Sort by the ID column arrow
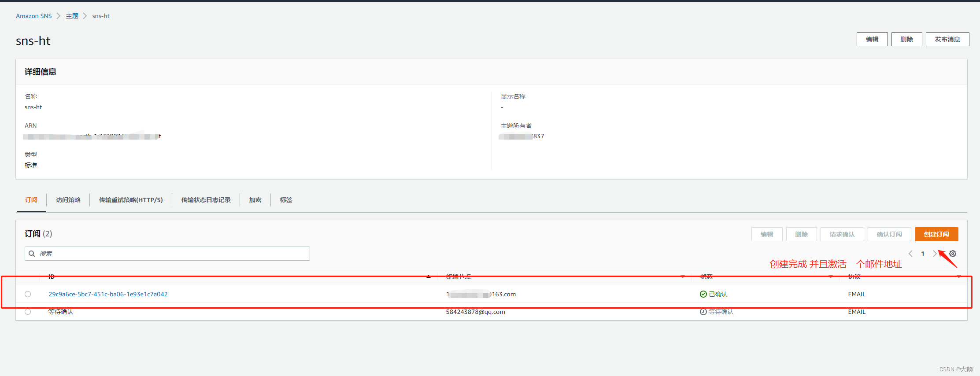 [x=429, y=276]
